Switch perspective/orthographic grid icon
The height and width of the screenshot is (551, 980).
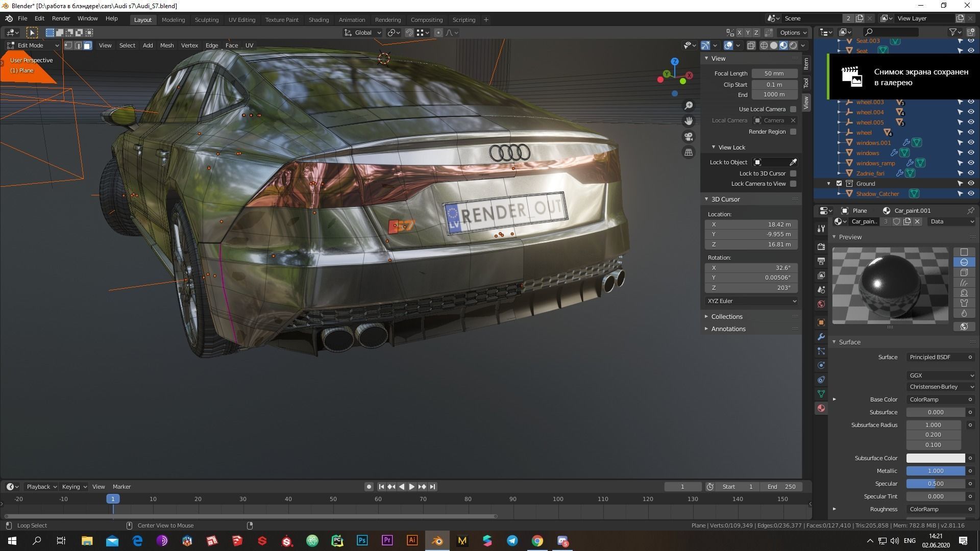tap(689, 153)
